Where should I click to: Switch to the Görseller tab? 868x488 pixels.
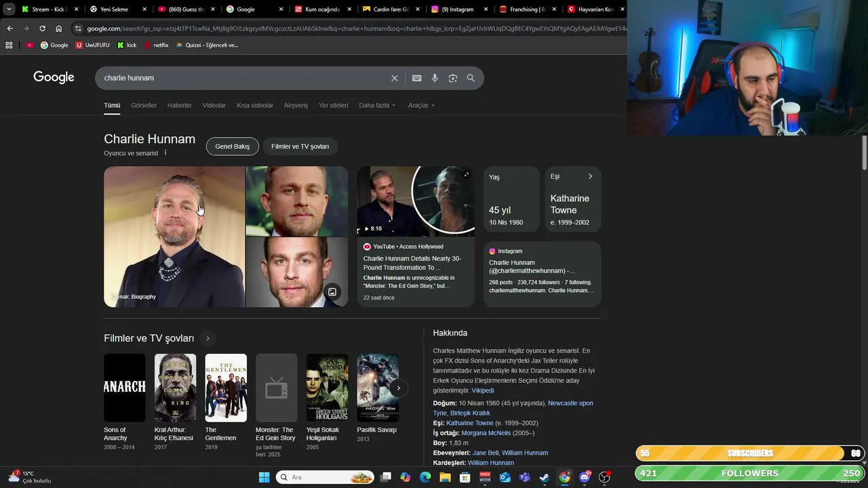point(144,106)
